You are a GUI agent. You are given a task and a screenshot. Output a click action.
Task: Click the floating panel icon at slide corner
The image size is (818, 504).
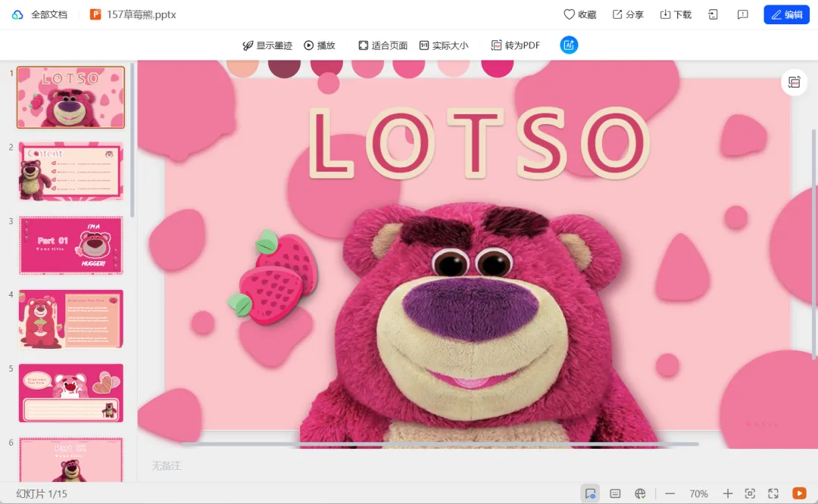point(794,82)
